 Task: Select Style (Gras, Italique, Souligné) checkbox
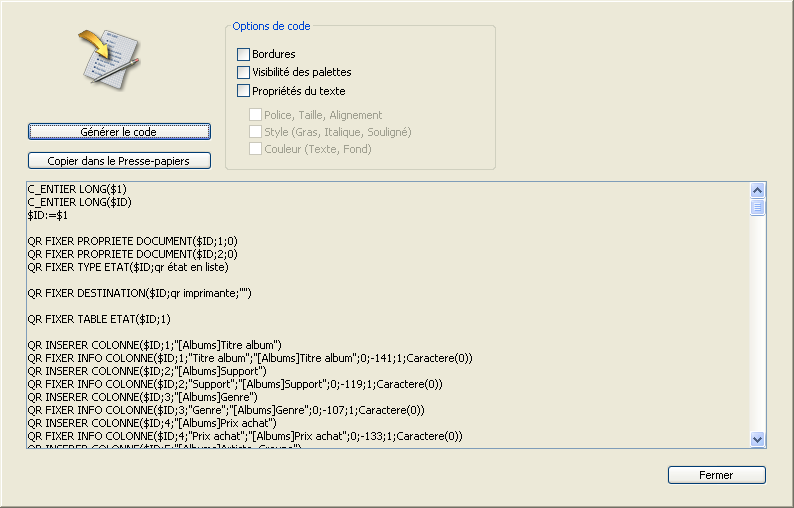point(256,132)
